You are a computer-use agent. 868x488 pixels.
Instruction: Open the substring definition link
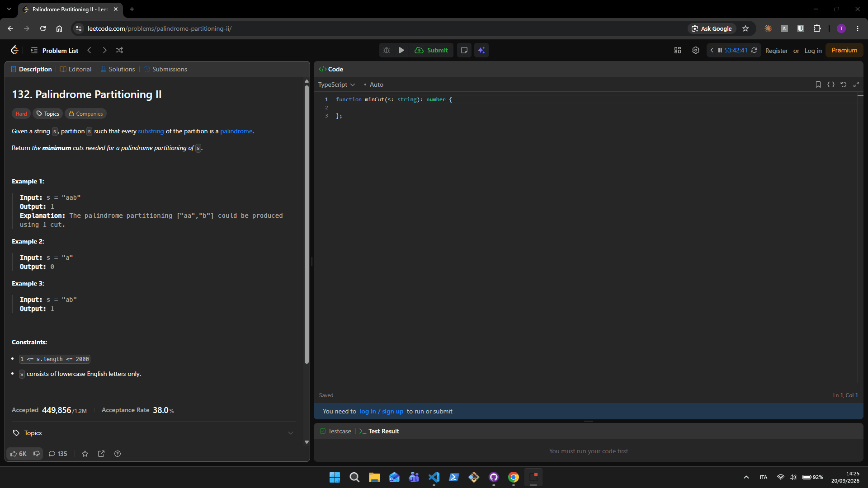point(151,131)
